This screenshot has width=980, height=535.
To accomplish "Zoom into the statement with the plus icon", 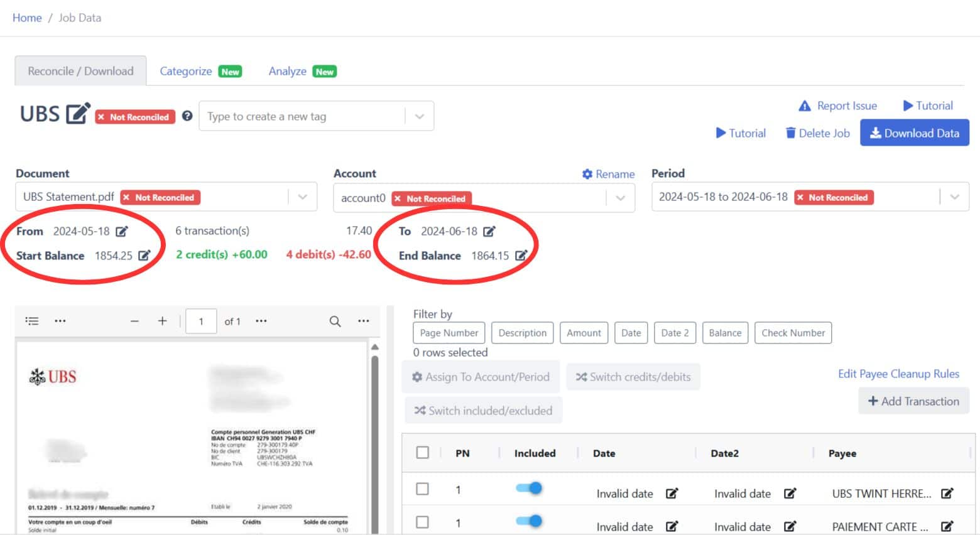I will (x=162, y=321).
